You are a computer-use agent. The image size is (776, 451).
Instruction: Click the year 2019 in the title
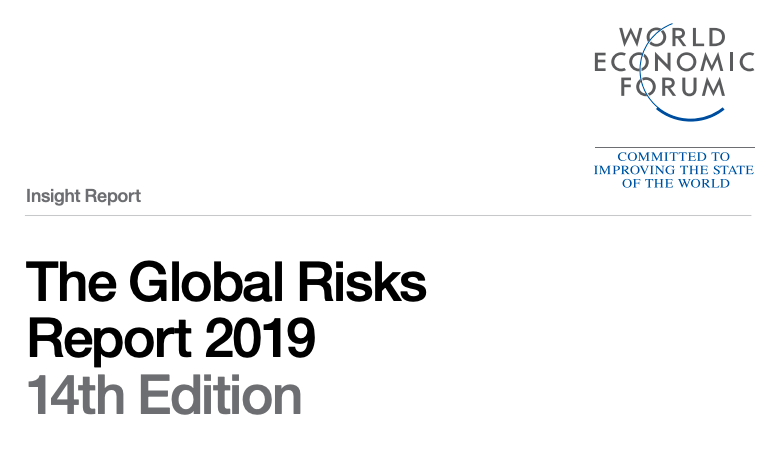coord(259,339)
